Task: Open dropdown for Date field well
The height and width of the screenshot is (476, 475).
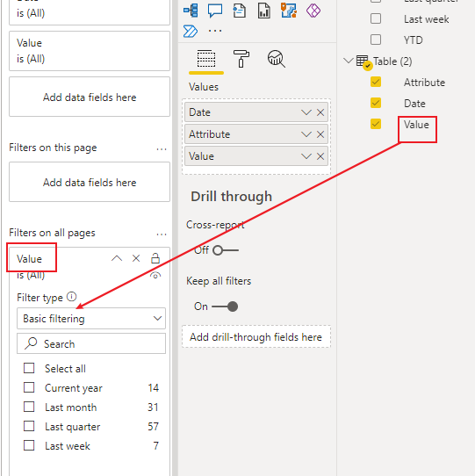Action: tap(306, 112)
